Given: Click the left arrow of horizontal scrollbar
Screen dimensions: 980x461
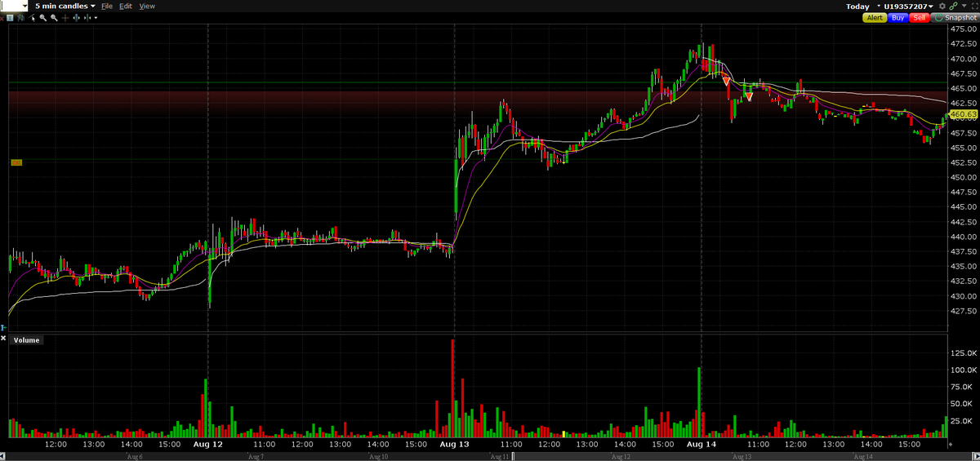Looking at the screenshot, I should point(2,456).
